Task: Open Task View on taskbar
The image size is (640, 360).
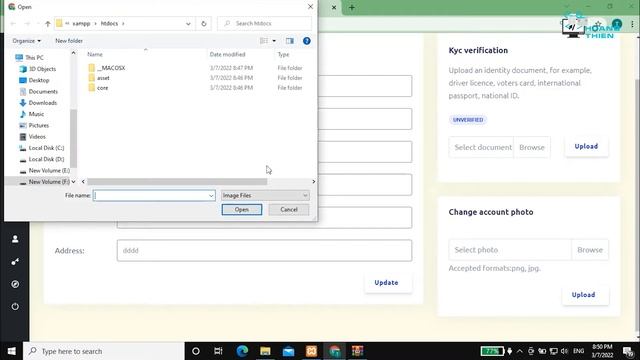Action: tap(218, 351)
